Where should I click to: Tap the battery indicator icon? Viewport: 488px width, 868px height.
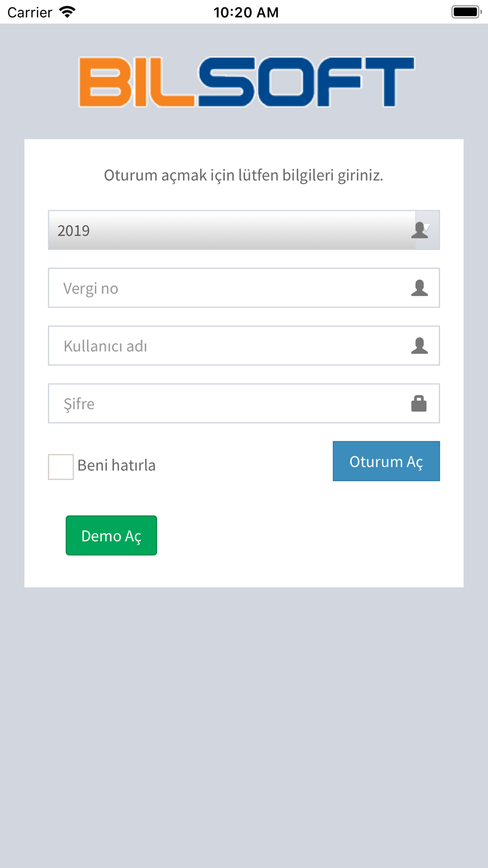(467, 12)
